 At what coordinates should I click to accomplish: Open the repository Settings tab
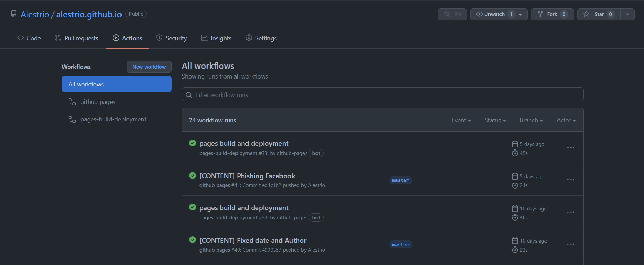[261, 38]
